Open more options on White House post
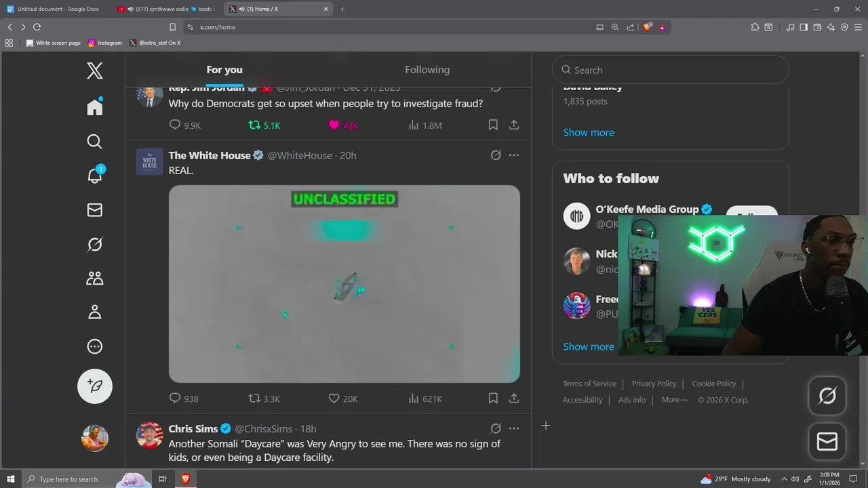The image size is (868, 488). pyautogui.click(x=514, y=155)
